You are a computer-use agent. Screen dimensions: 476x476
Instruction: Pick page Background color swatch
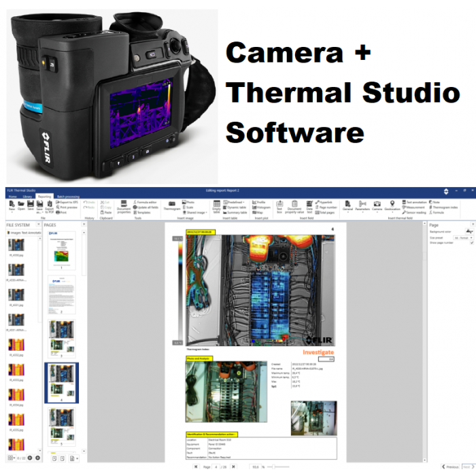(469, 232)
